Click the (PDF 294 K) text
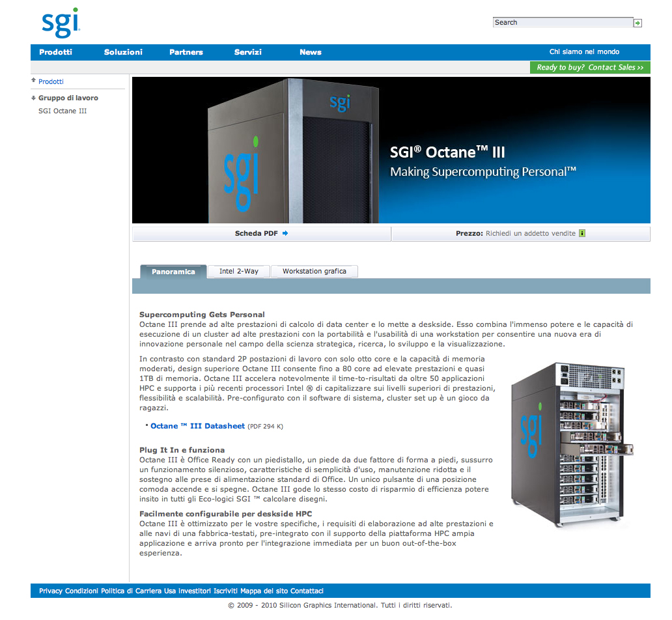Viewport: 672px width, 620px height. [265, 427]
